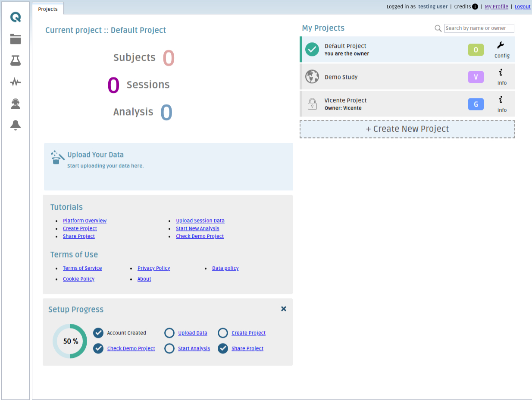Click the Info icon for Demo Study

[x=501, y=73]
